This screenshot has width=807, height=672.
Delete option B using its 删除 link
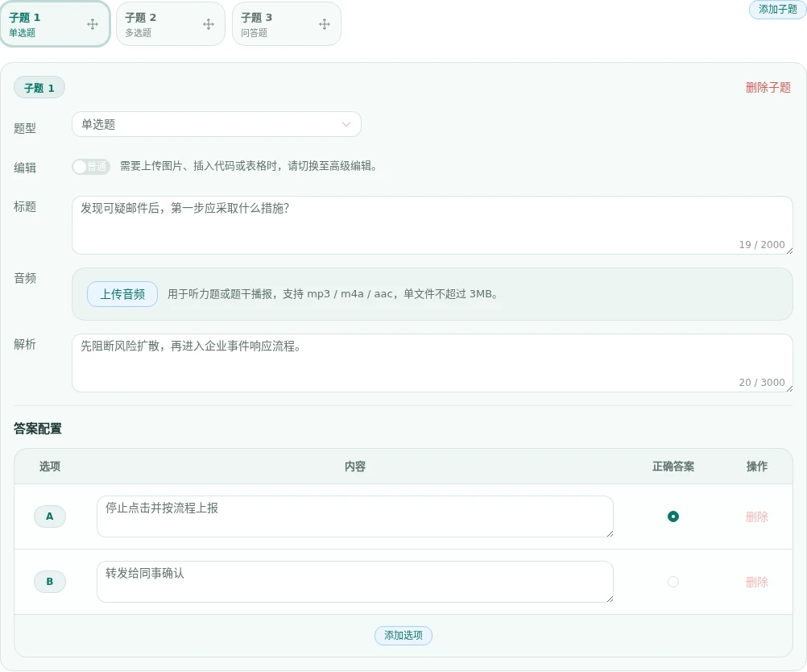click(756, 582)
